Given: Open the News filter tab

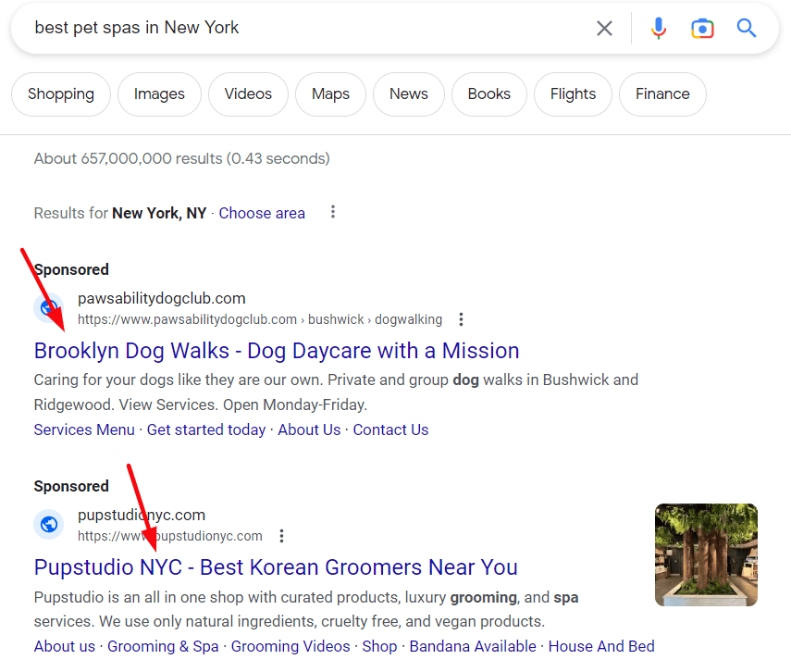Looking at the screenshot, I should [x=408, y=94].
